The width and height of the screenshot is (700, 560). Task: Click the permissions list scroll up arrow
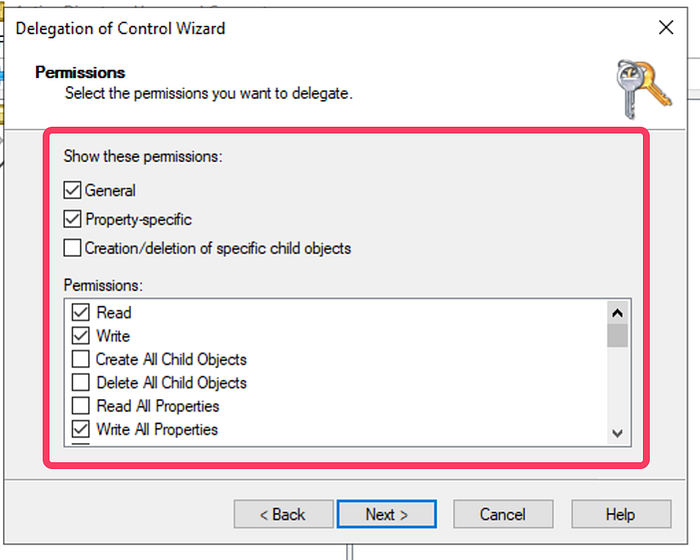[617, 313]
